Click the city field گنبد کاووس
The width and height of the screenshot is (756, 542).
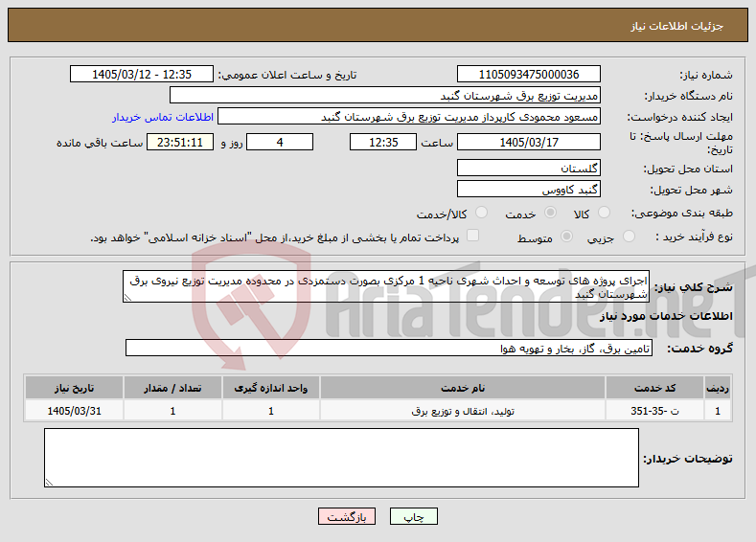(x=528, y=190)
